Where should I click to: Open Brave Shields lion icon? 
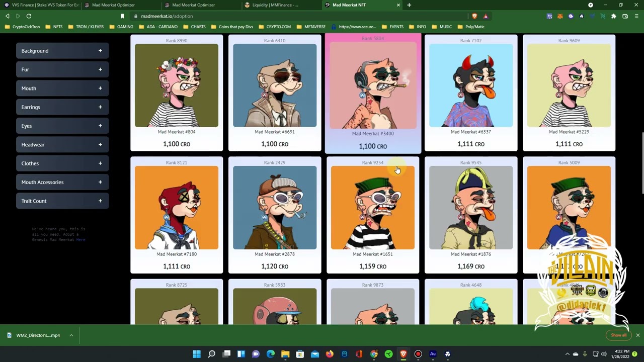474,16
